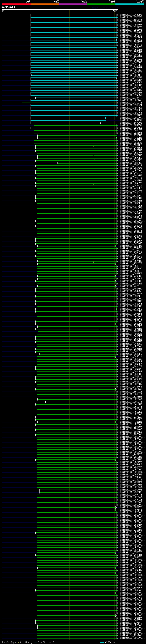Open hit UniRef100_Q10RZ3
Viewport: 146px width, 644px height.
131,27
